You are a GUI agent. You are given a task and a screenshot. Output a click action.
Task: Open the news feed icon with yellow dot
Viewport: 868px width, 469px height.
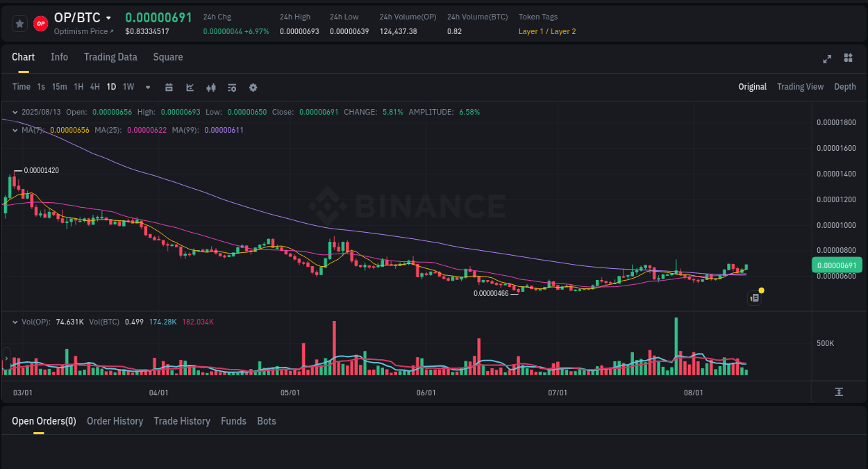tap(755, 297)
